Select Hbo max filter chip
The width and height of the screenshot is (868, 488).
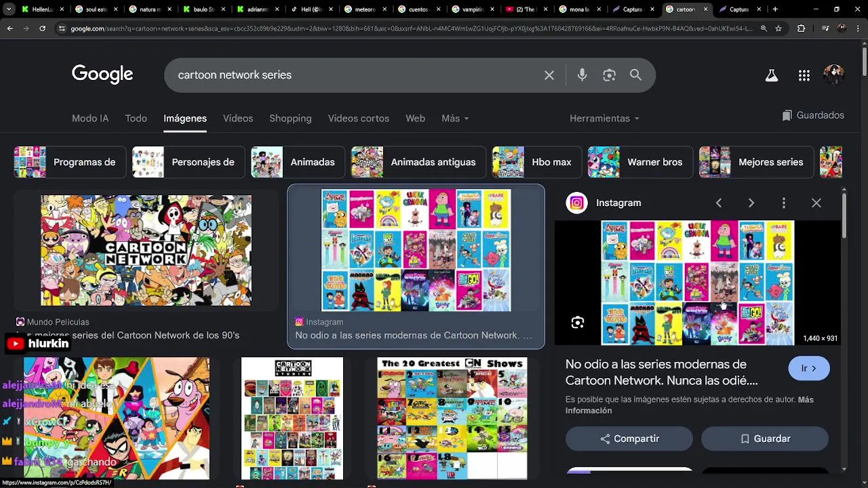point(537,162)
